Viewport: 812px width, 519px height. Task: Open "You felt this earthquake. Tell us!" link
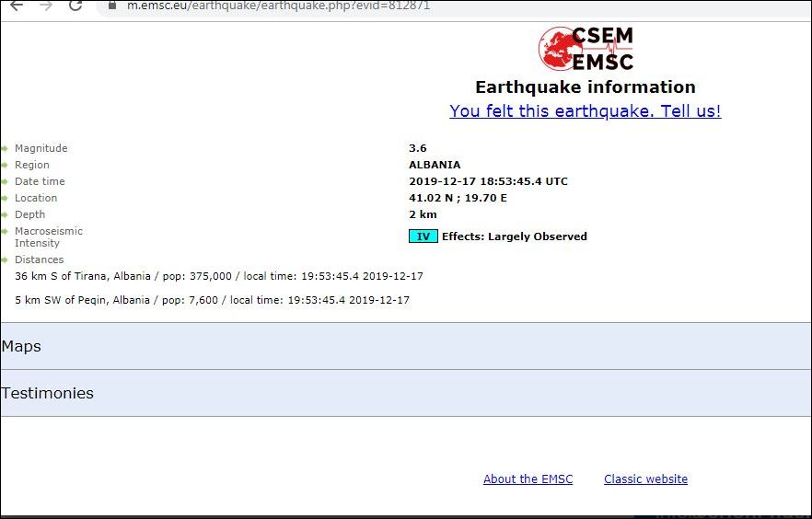point(585,111)
